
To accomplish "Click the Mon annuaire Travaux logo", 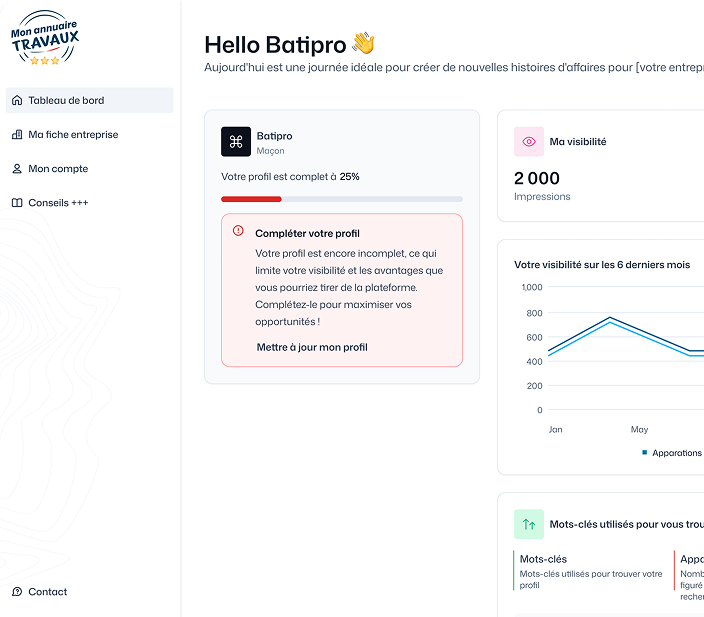I will click(45, 40).
